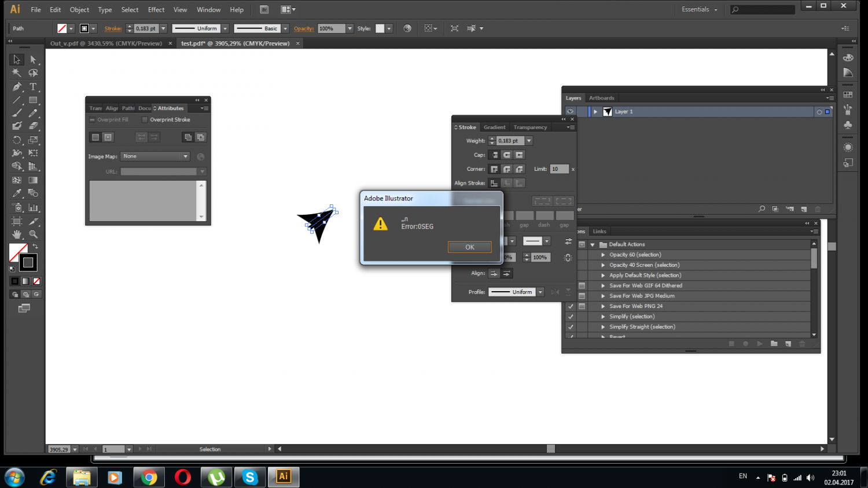
Task: Toggle dialog for Save For Web JPG Medium
Action: (x=582, y=296)
